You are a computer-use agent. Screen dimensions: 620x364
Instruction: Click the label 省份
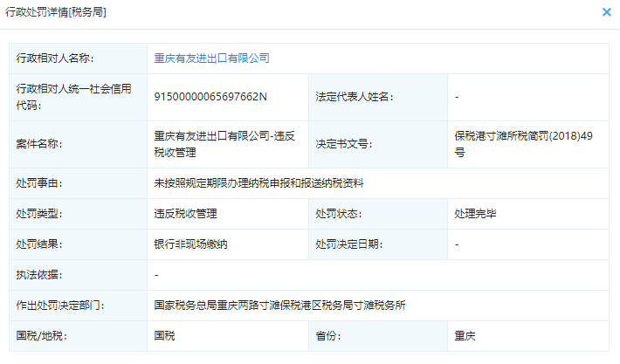327,336
